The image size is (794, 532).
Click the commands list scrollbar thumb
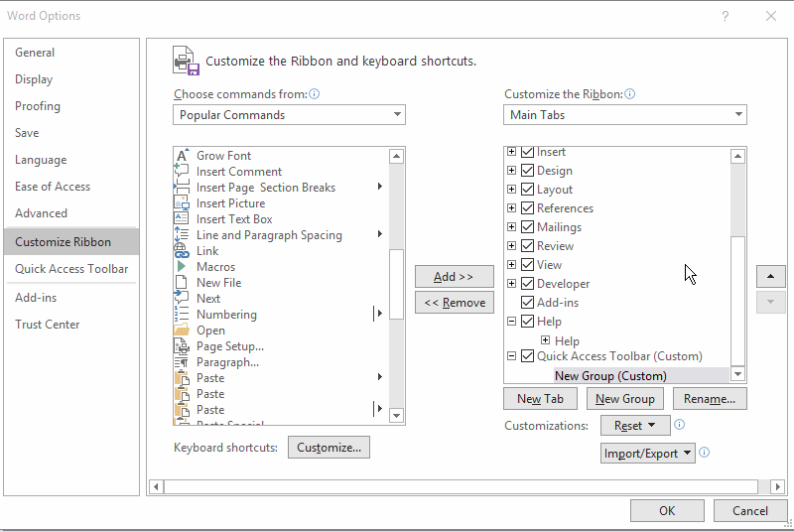pos(396,284)
